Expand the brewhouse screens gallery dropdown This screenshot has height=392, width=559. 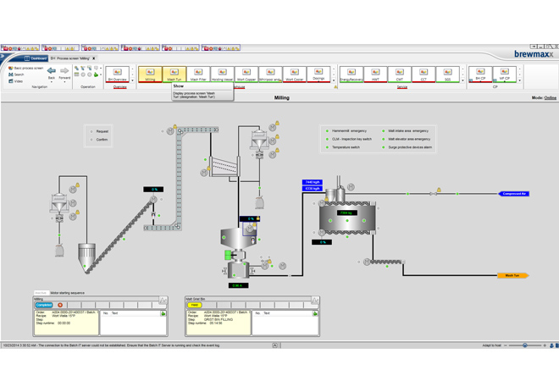334,81
